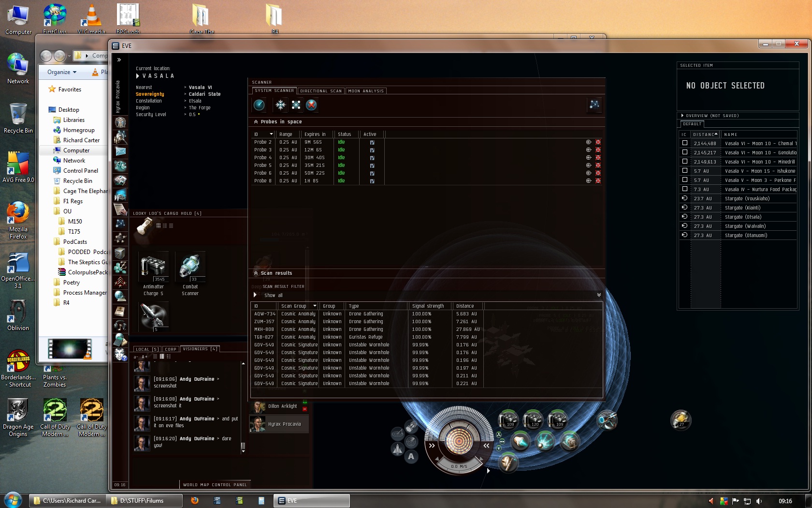812x508 pixels.
Task: Toggle Active checkbox for Probe 2
Action: pyautogui.click(x=372, y=143)
